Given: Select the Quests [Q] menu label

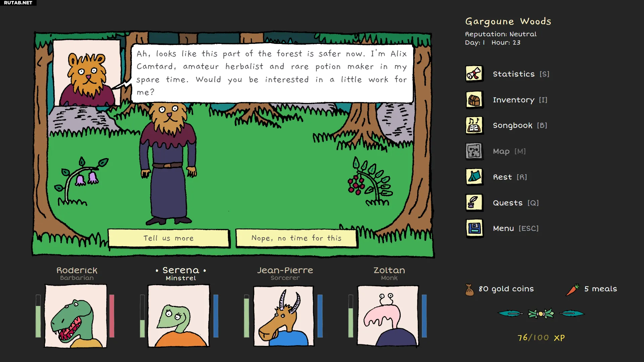Looking at the screenshot, I should click(x=515, y=203).
